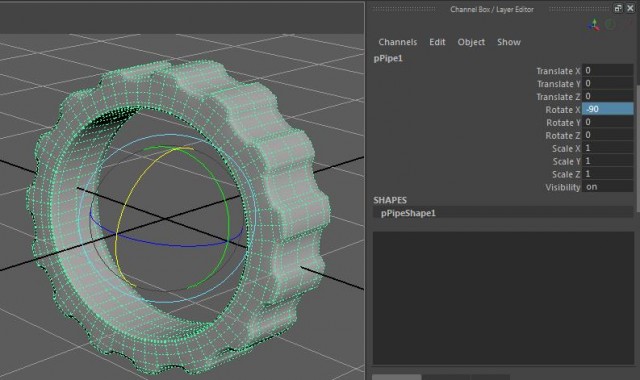Click the Translate Z value field
The height and width of the screenshot is (380, 640).
[x=608, y=96]
